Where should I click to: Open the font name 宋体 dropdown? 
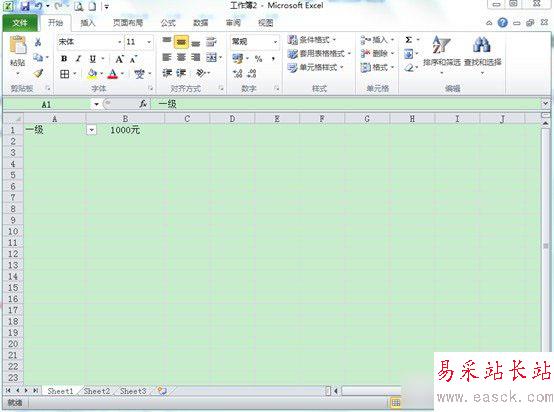[x=119, y=42]
